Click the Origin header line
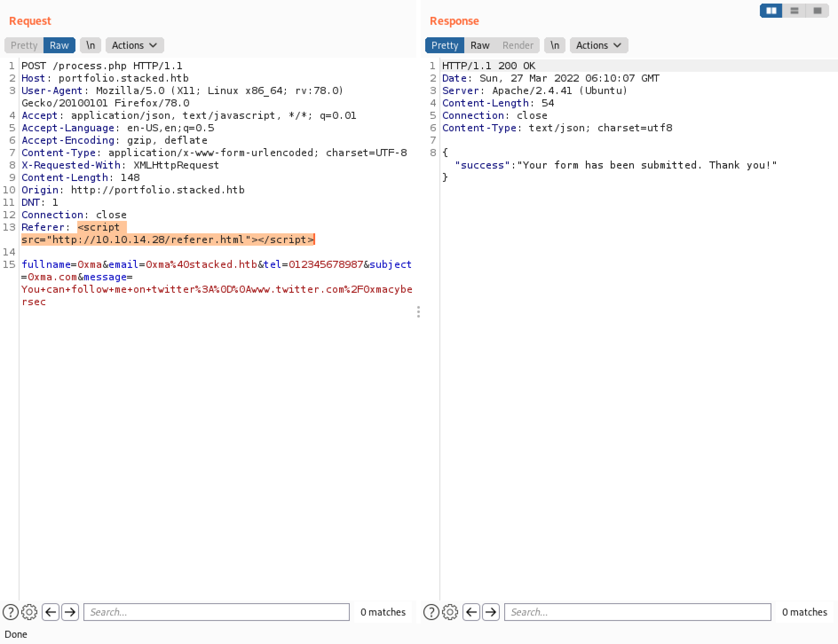Image resolution: width=838 pixels, height=644 pixels. 133,190
